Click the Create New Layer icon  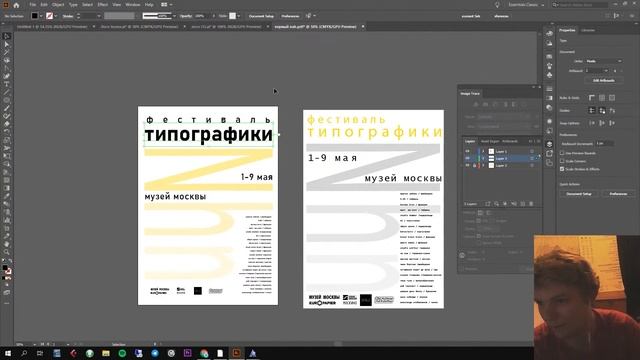(x=522, y=203)
